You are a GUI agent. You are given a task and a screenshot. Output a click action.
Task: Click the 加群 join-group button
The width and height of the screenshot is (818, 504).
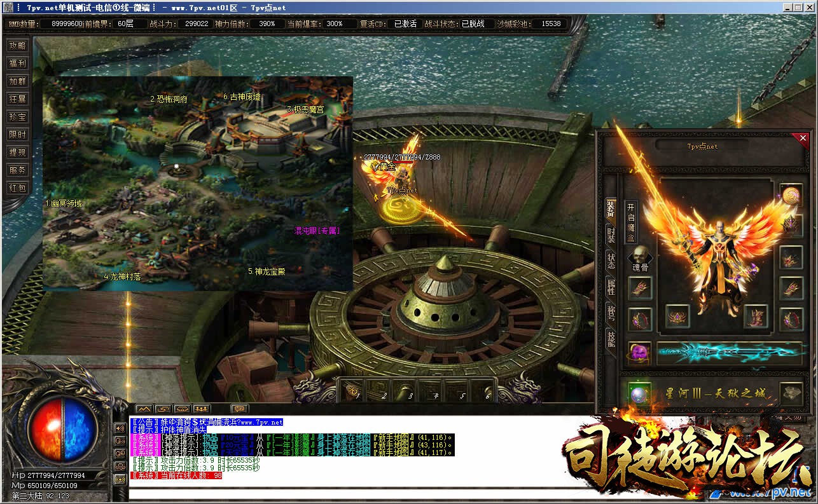point(17,81)
